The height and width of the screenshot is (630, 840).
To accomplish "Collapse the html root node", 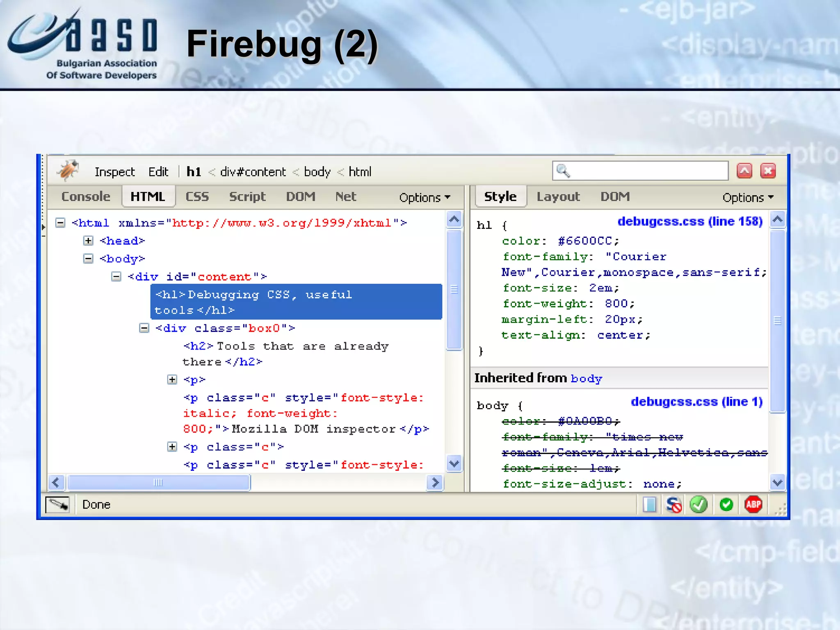I will 60,223.
